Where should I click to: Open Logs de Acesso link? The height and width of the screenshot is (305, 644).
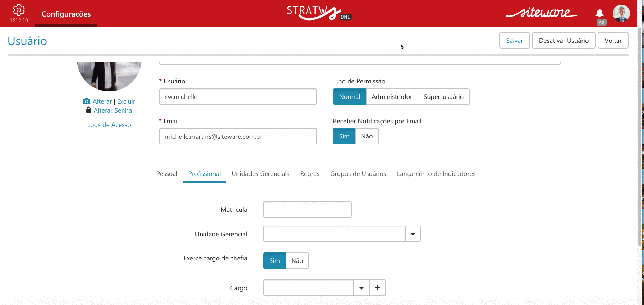[x=109, y=125]
